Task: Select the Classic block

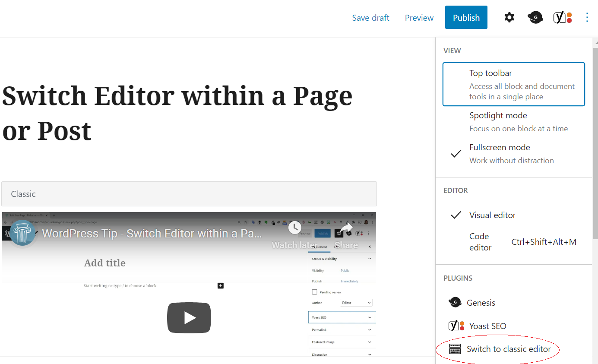Action: pos(189,194)
